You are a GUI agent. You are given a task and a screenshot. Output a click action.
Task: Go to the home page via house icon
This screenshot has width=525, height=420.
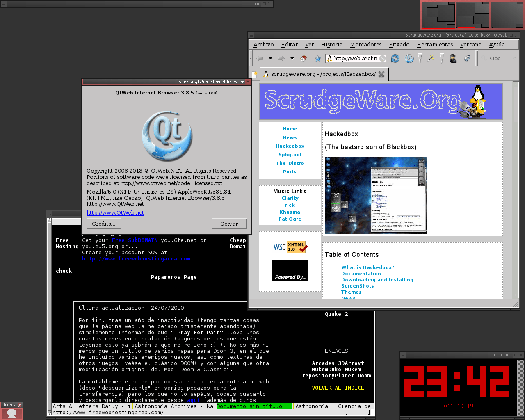(304, 58)
